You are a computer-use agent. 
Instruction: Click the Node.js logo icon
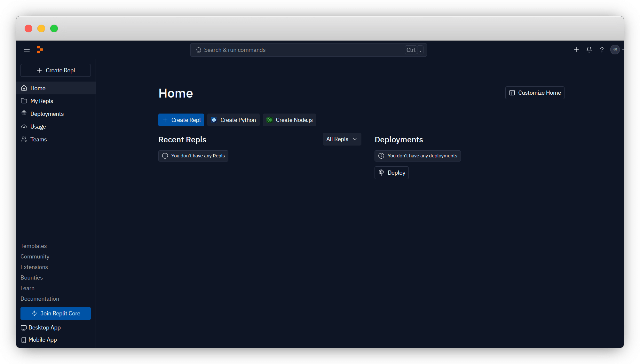click(x=270, y=120)
